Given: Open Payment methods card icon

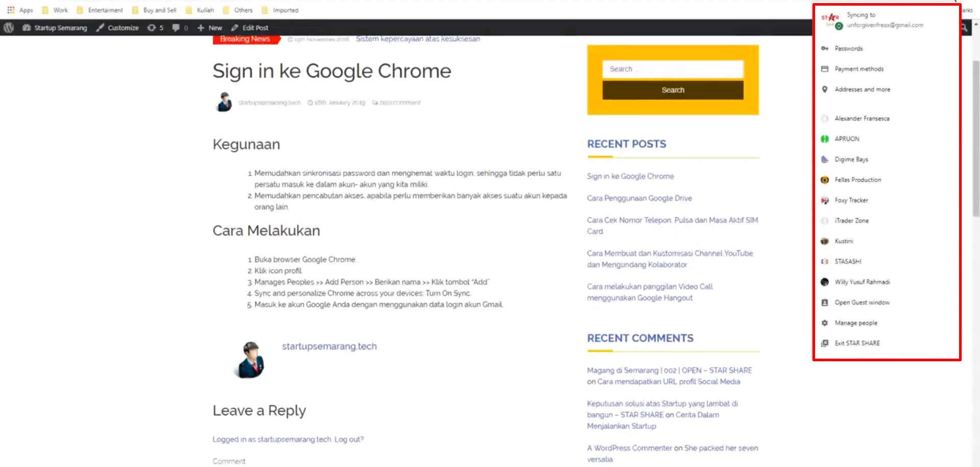Looking at the screenshot, I should tap(825, 69).
